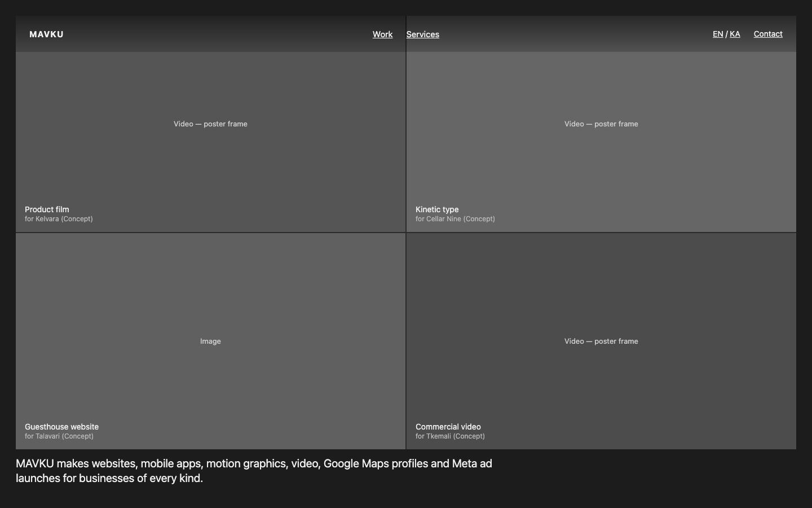This screenshot has height=508, width=812.
Task: Click the 'Kinetic type' title text
Action: 437,209
